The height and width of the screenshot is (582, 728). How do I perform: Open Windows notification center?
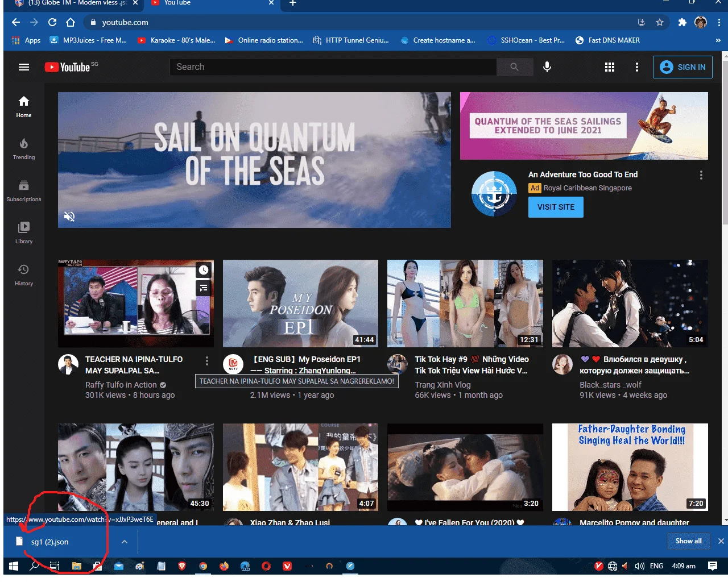pos(713,566)
